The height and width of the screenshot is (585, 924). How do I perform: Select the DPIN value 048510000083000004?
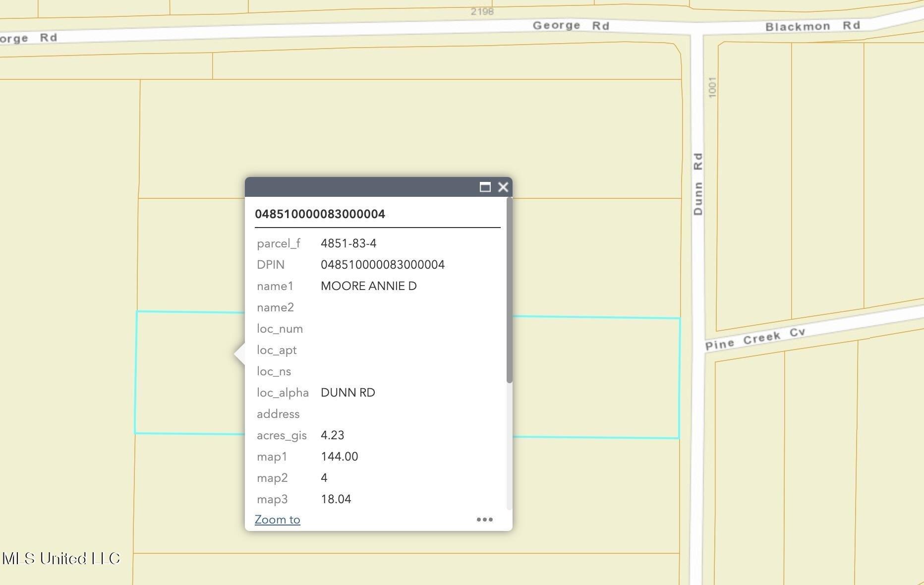pyautogui.click(x=383, y=265)
